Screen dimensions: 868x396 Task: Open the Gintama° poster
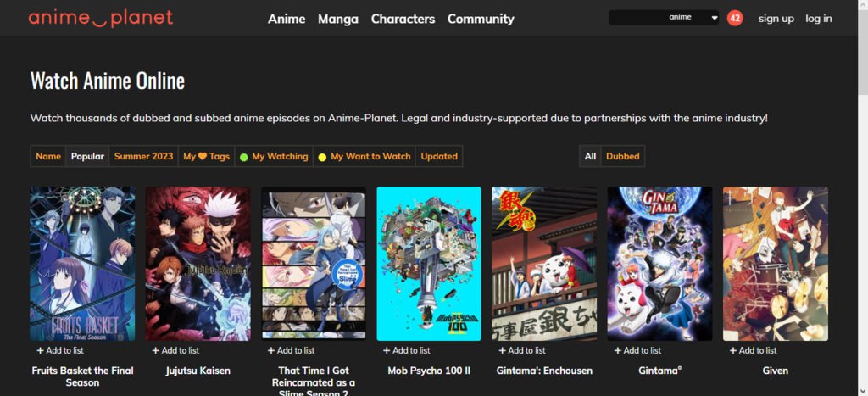click(659, 264)
